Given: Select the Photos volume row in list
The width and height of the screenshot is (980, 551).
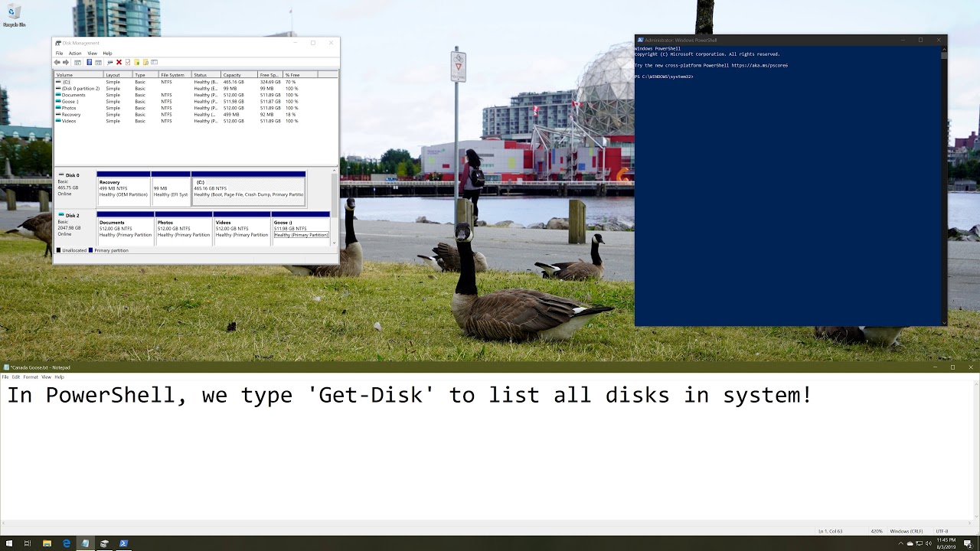Looking at the screenshot, I should pyautogui.click(x=195, y=108).
